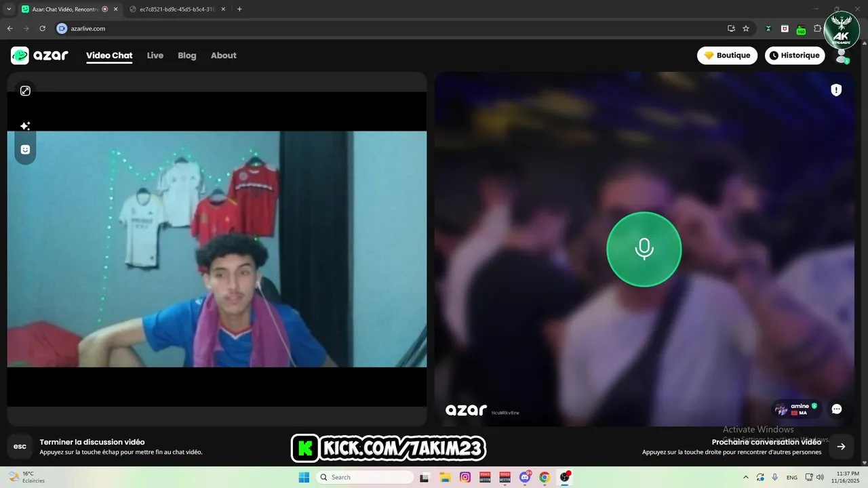Switch to the Live tab
Screen dimensions: 868x488
(155, 56)
